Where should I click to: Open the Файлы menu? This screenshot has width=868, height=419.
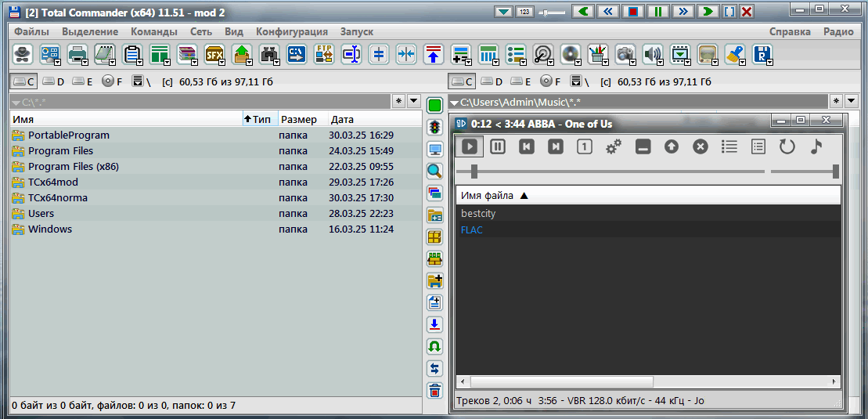(31, 31)
